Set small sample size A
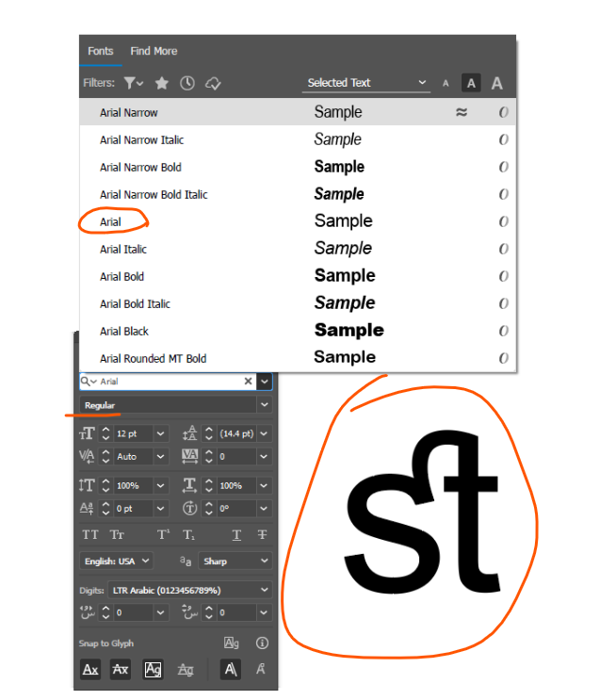 point(446,84)
